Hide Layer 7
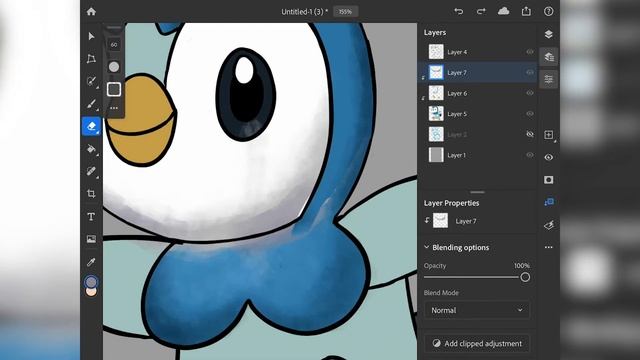 [x=530, y=72]
